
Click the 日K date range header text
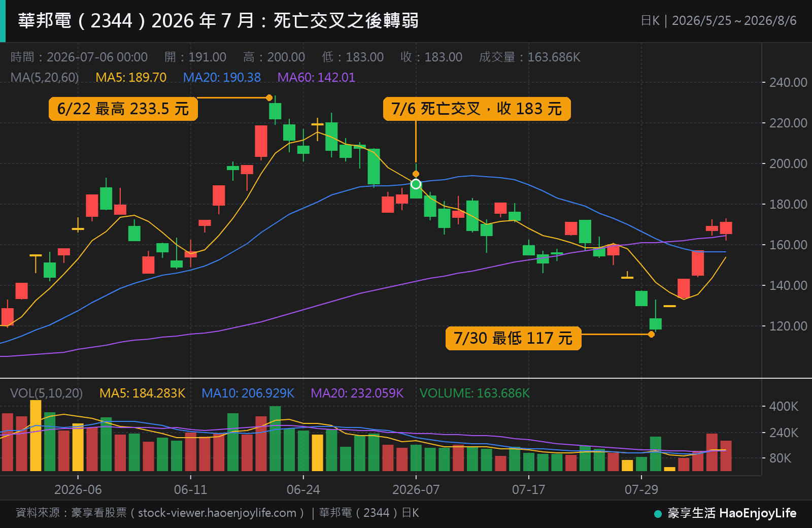coord(719,21)
